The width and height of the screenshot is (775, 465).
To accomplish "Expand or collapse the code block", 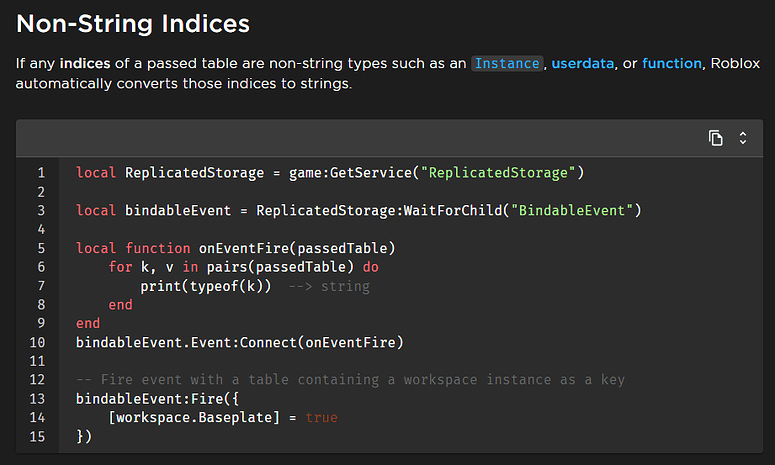I will [742, 138].
